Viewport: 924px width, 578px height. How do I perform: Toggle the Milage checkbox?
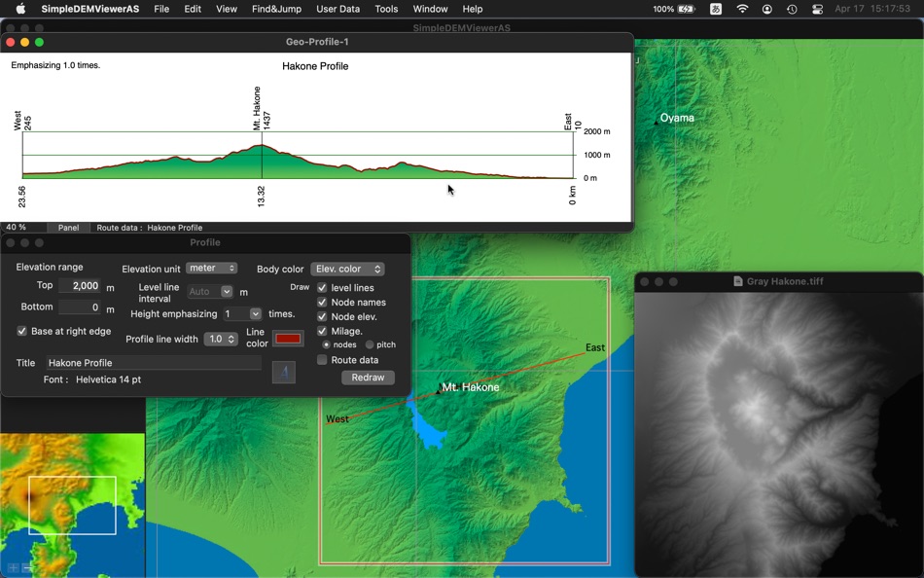(x=322, y=331)
